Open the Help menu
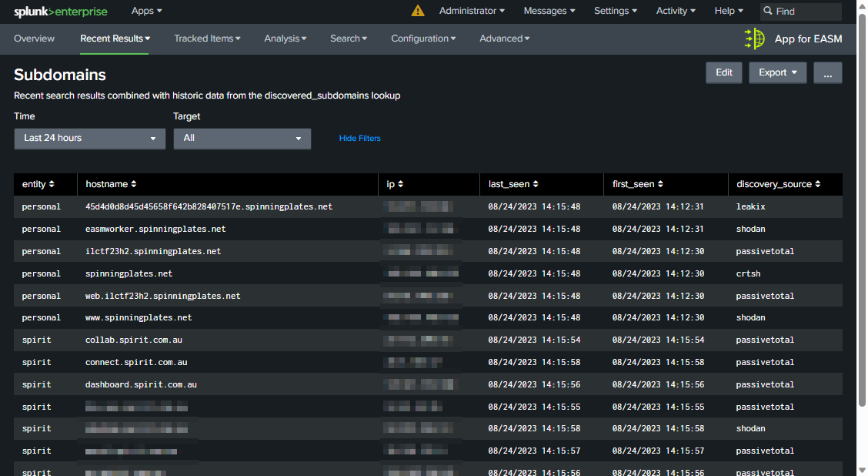 point(729,11)
